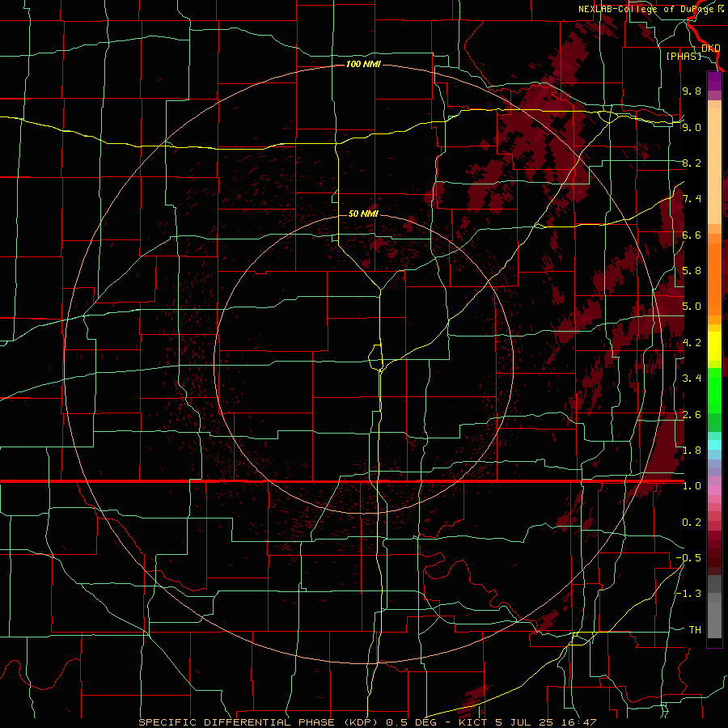Pick the orange band in the color scale

[714, 277]
